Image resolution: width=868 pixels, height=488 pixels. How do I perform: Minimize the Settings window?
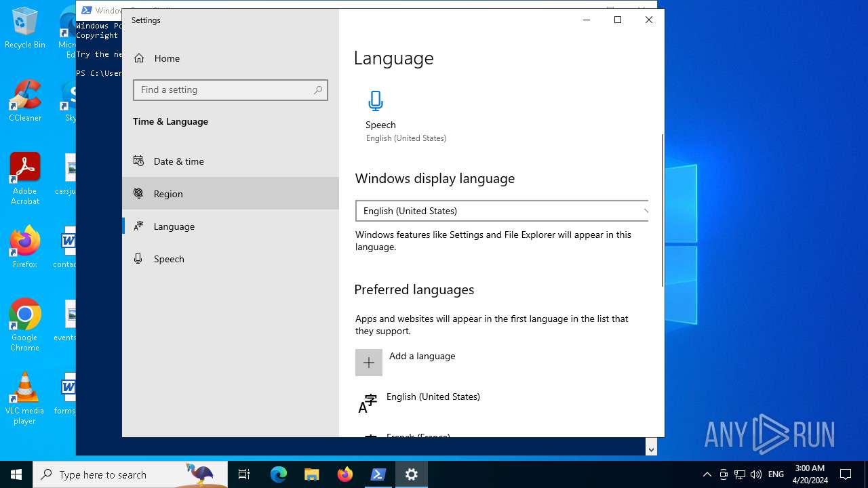587,20
